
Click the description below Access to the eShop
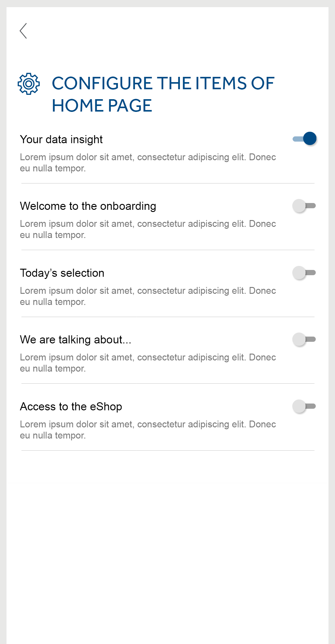coord(148,430)
